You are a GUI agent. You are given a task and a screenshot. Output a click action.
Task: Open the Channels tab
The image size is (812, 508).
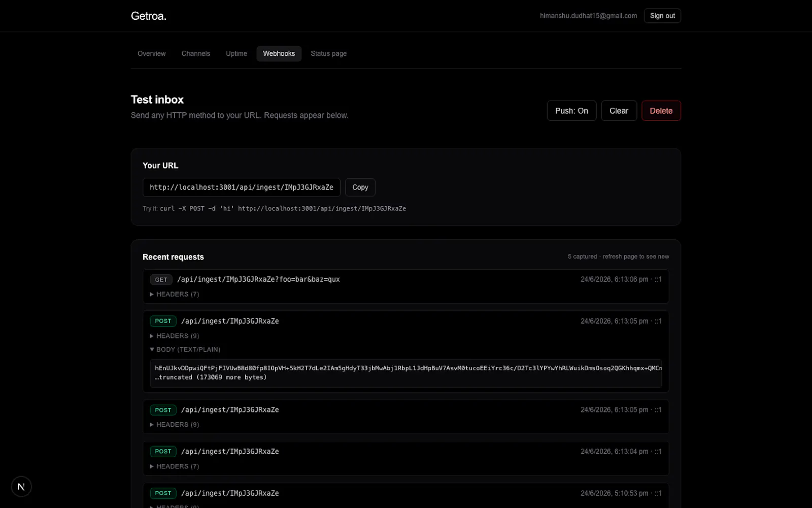coord(196,53)
